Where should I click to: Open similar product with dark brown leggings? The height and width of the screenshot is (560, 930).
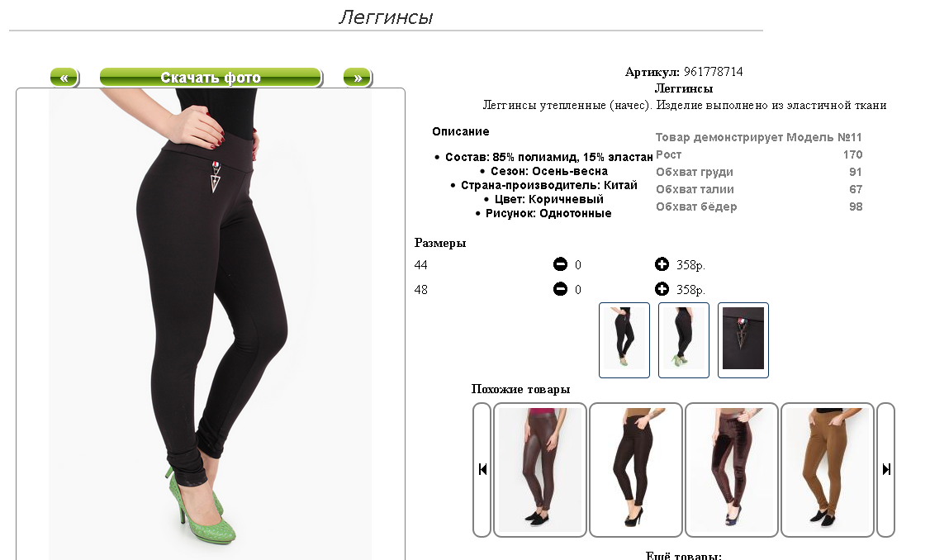click(636, 470)
